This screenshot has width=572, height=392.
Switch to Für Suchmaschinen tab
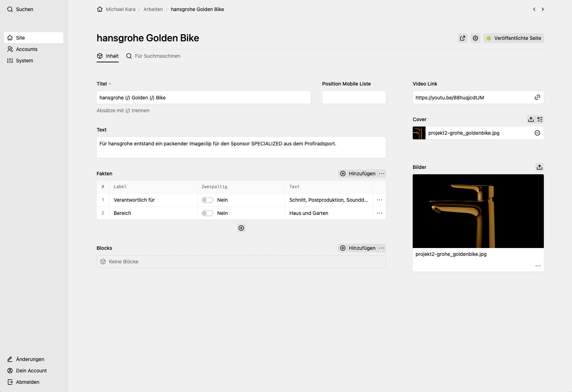coord(153,56)
